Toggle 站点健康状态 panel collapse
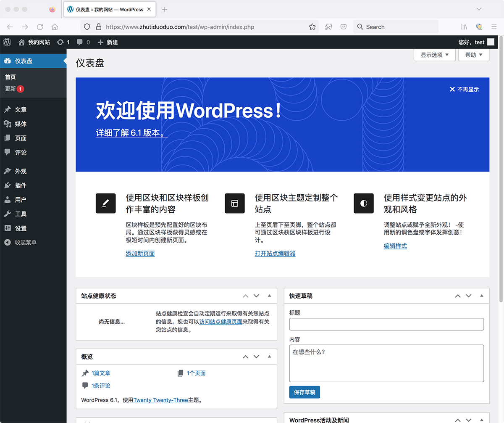This screenshot has width=504, height=423. point(270,296)
